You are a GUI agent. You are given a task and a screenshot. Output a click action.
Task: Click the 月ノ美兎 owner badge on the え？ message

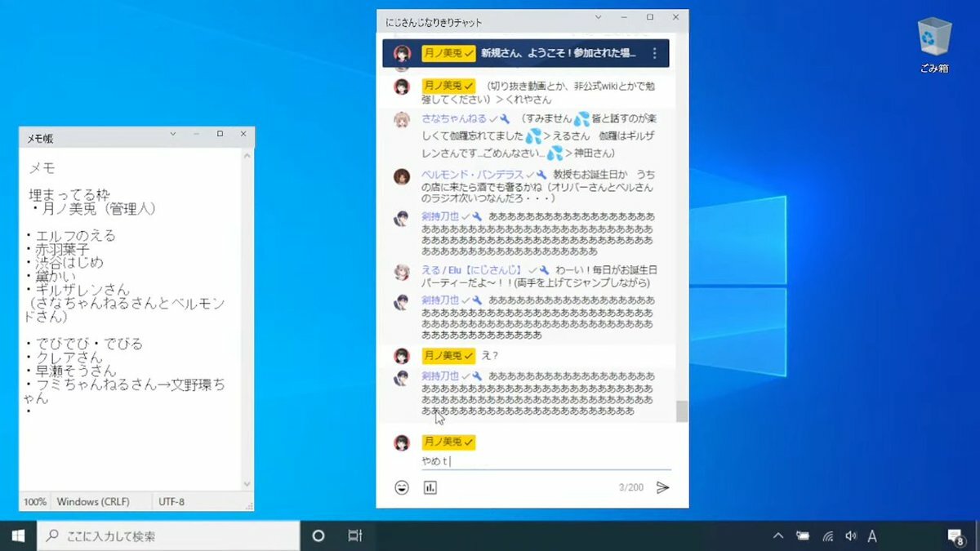point(448,356)
